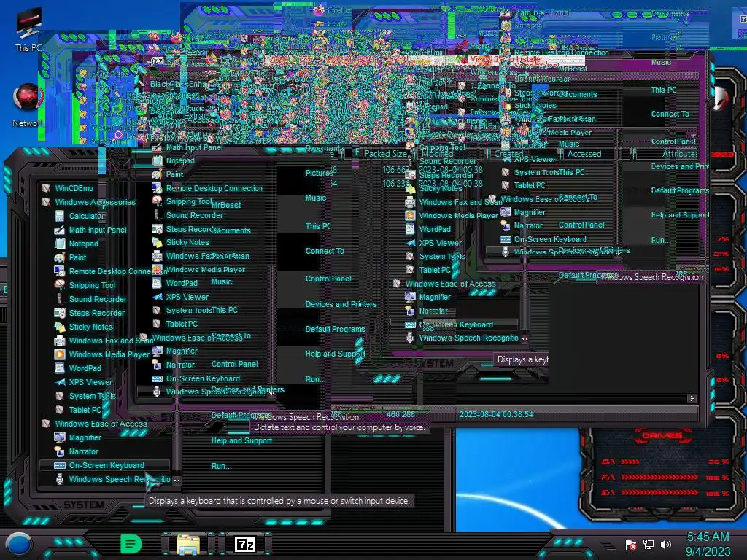
Task: Open WordPad in the list containing Calculator
Action: (x=78, y=368)
